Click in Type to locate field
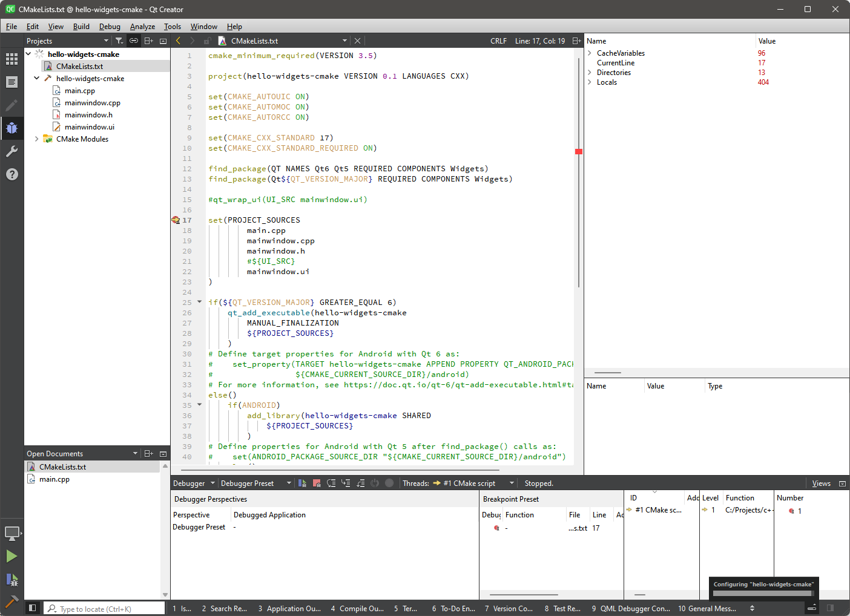The height and width of the screenshot is (616, 850). click(x=104, y=608)
